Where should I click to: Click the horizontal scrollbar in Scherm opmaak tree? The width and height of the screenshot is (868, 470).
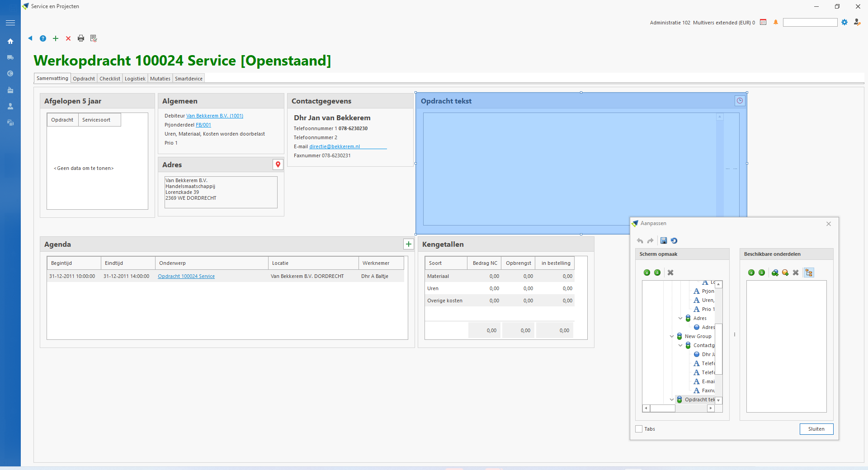[x=678, y=408]
